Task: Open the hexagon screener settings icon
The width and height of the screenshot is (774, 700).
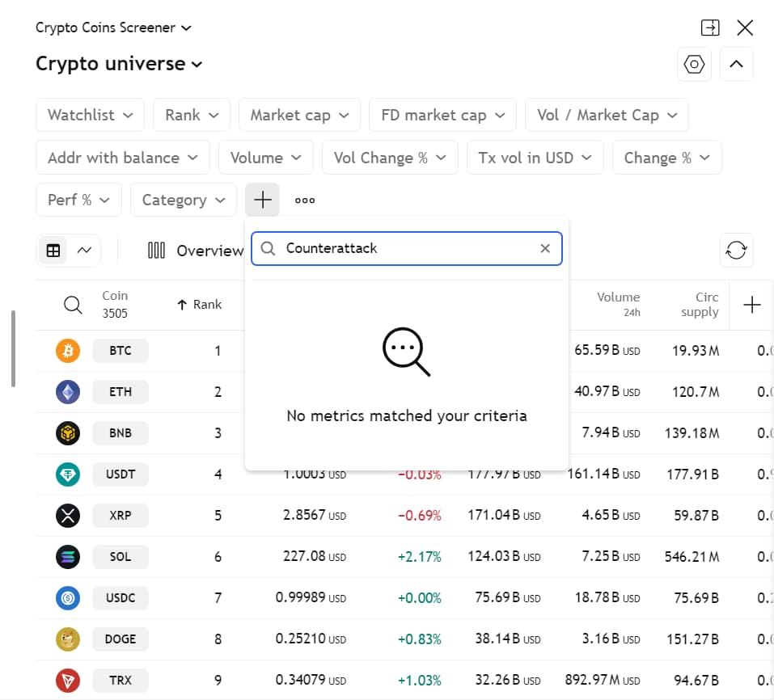Action: (x=694, y=65)
